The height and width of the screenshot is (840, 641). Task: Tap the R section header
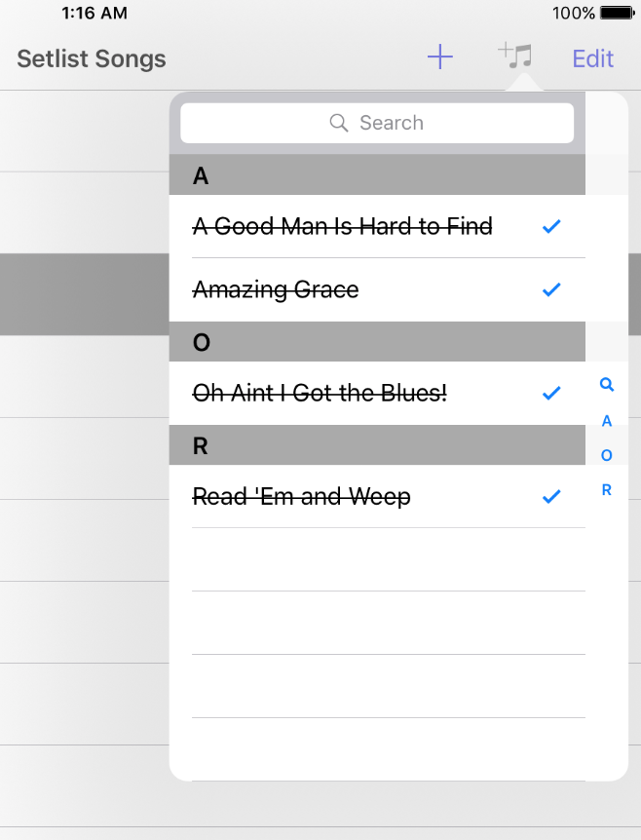point(377,445)
